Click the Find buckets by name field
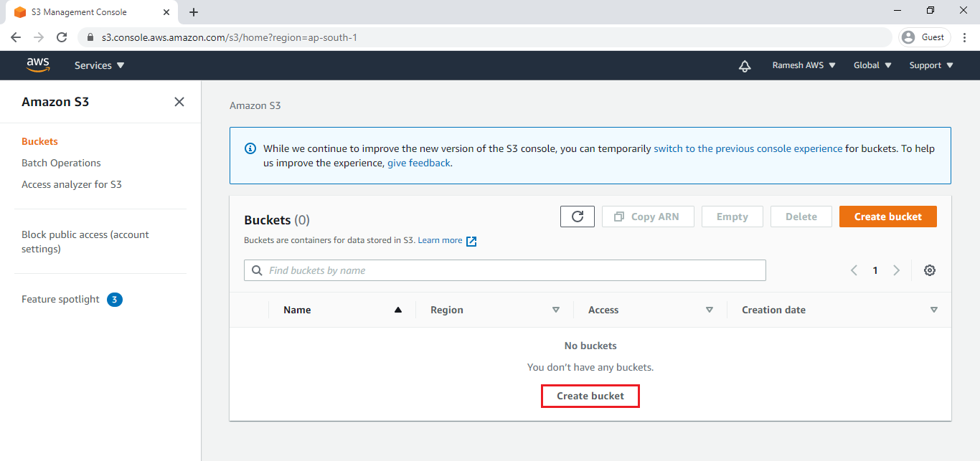The height and width of the screenshot is (461, 980). click(x=505, y=270)
